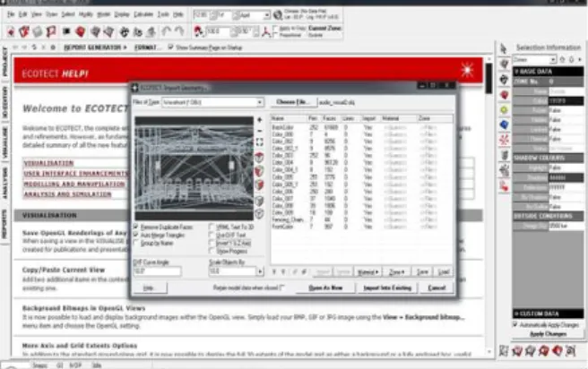Screen dimensions: 588x369
Task: Zoom in the import preview with plus icon
Action: [x=260, y=120]
